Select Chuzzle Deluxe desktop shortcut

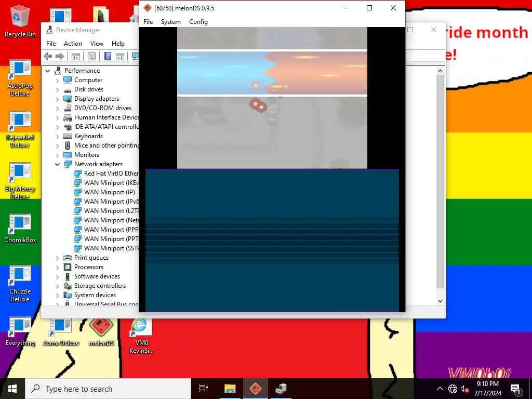tap(20, 284)
